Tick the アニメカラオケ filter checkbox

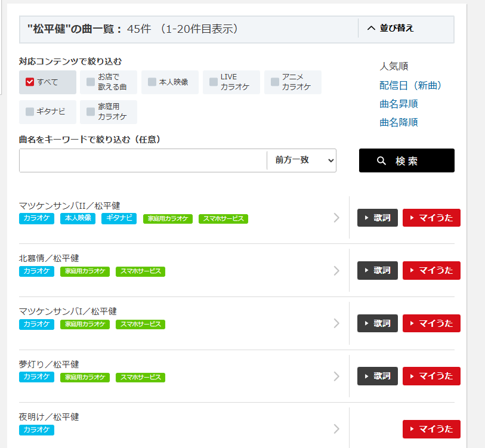[x=275, y=82]
